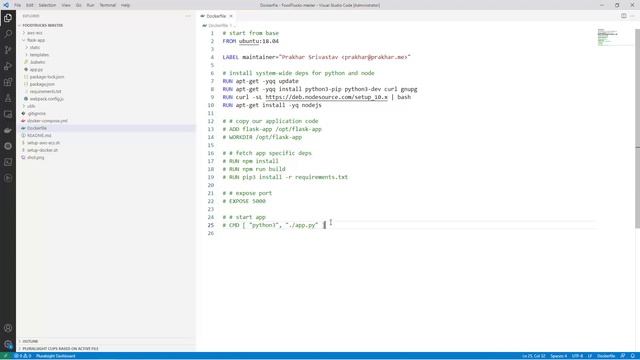The width and height of the screenshot is (640, 360).
Task: Expand the templates folder
Action: [39, 55]
